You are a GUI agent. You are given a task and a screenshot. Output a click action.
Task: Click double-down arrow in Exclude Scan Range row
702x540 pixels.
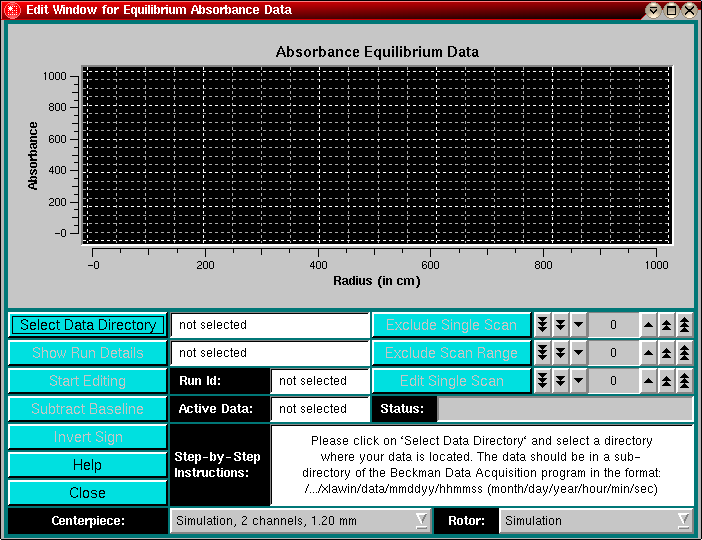pyautogui.click(x=560, y=353)
